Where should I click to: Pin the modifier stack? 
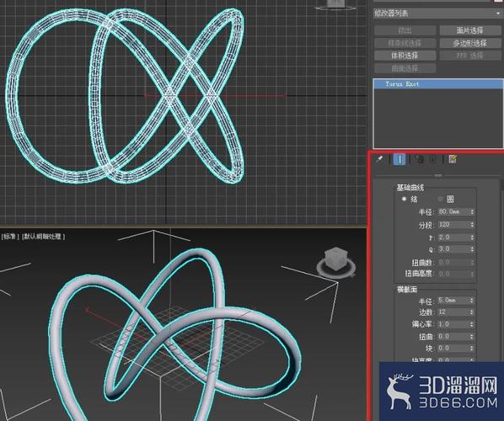coord(379,159)
